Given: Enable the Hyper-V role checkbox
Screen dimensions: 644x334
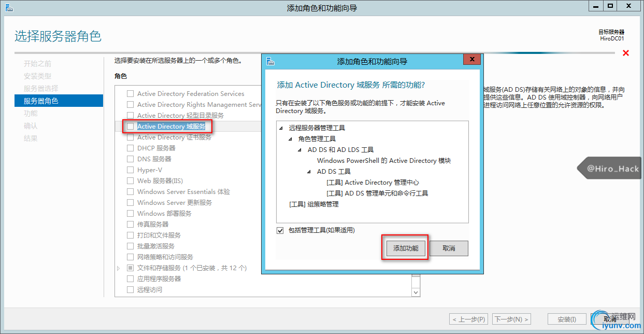Looking at the screenshot, I should point(131,170).
